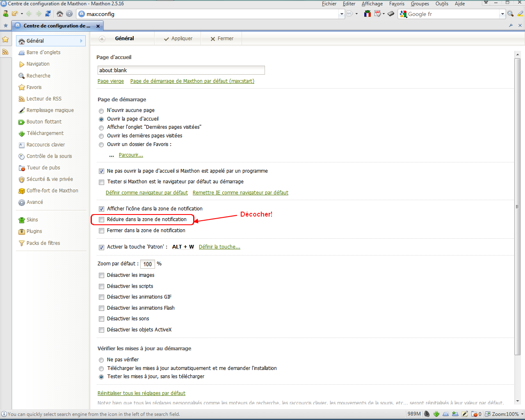Click the speaker icon in status bar
This screenshot has width=525, height=420.
click(x=427, y=414)
